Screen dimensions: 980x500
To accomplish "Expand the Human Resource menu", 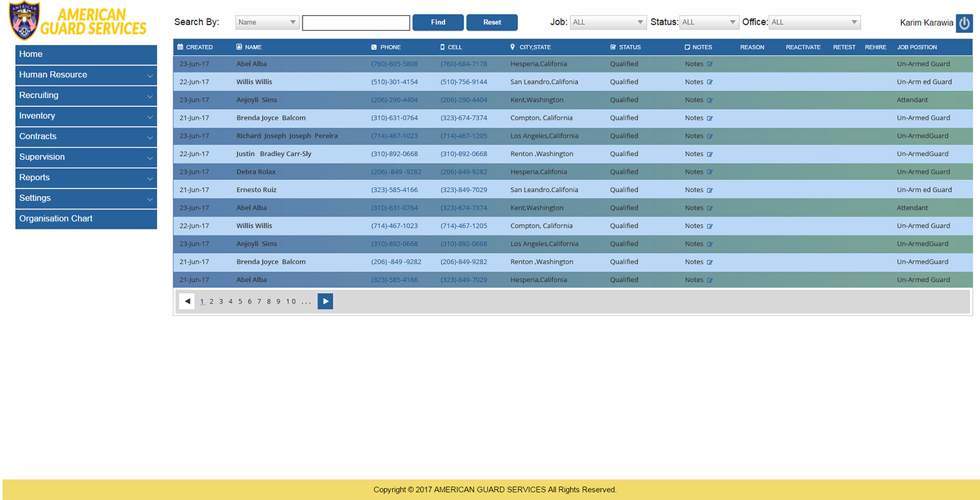I will (x=86, y=75).
